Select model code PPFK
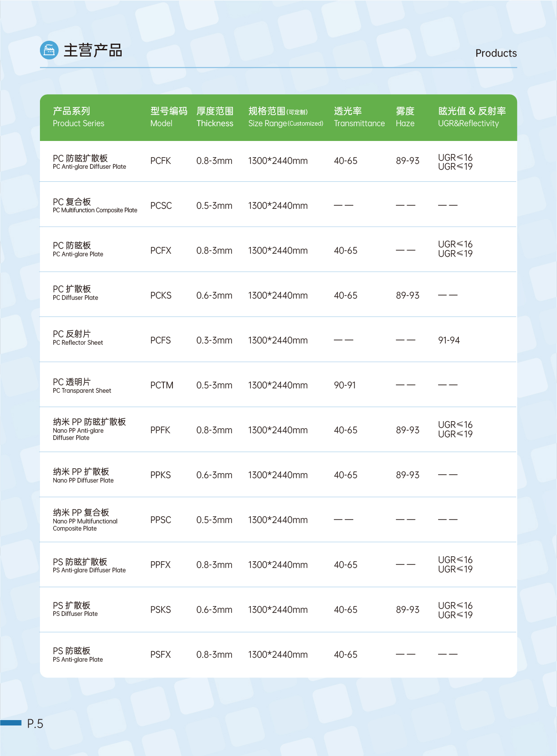 point(160,430)
